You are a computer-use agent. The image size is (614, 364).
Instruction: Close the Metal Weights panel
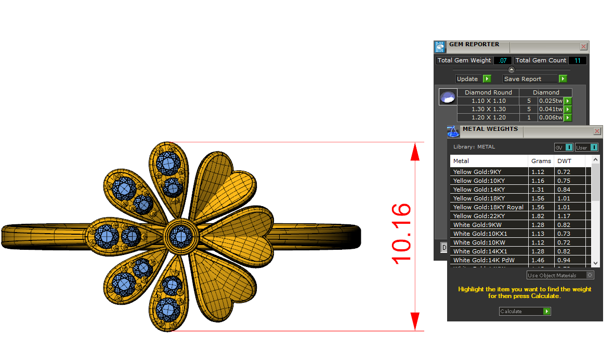click(x=597, y=131)
